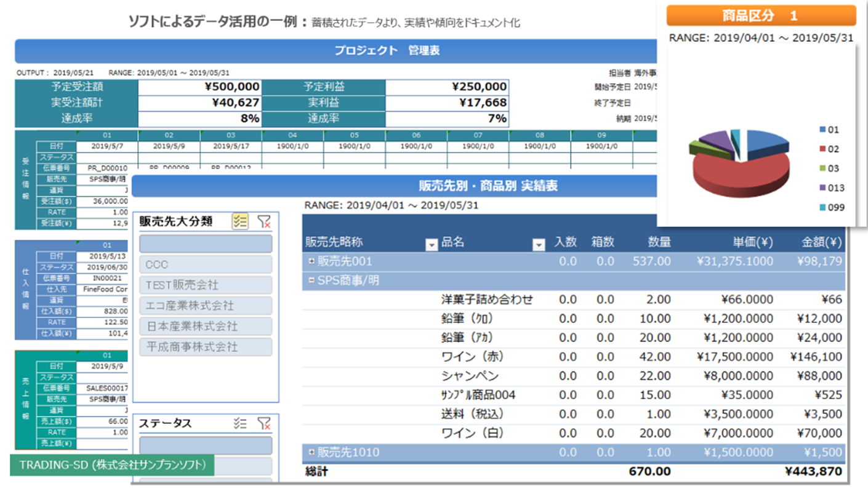Click the green TRADING-SD label
The width and height of the screenshot is (868, 494).
tap(112, 465)
